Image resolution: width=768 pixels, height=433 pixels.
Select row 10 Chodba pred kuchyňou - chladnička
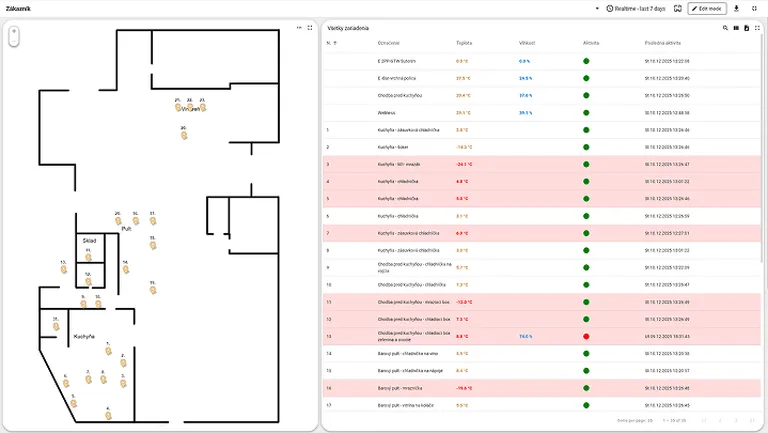tap(542, 285)
